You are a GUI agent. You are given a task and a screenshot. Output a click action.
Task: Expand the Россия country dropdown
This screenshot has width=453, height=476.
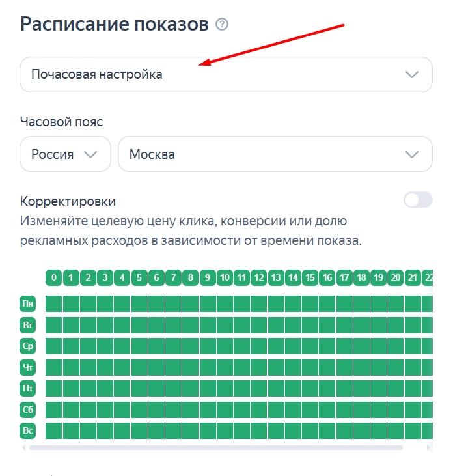point(65,154)
